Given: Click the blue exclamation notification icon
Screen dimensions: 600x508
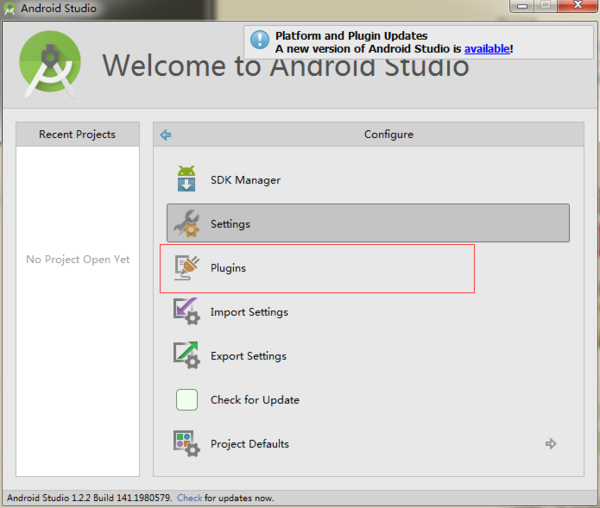Looking at the screenshot, I should click(260, 40).
